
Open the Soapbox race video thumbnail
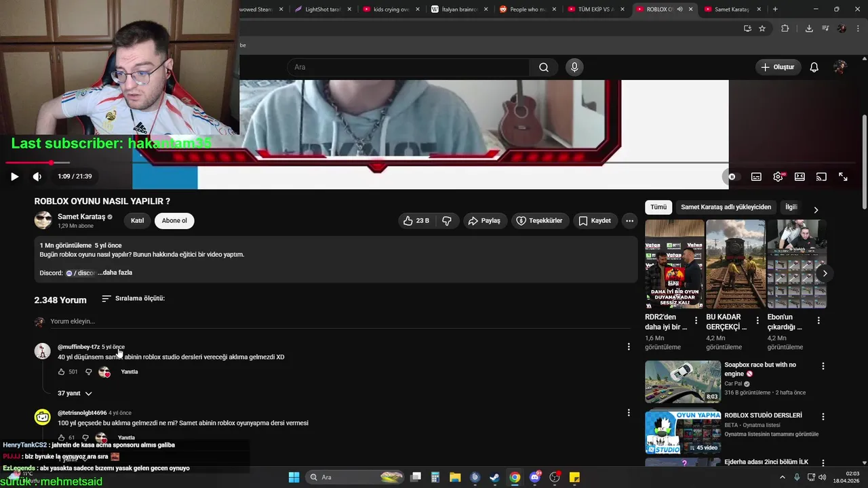[x=682, y=382]
